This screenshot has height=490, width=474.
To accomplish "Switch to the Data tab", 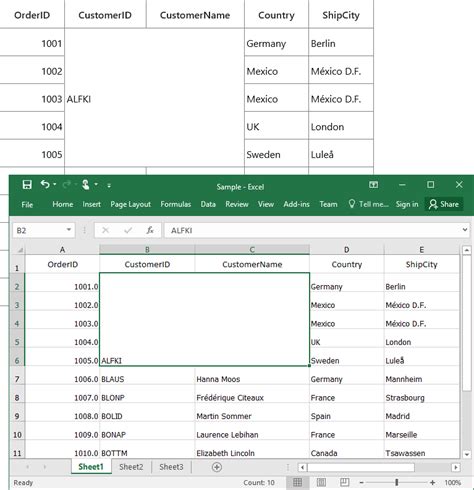I will click(x=208, y=204).
